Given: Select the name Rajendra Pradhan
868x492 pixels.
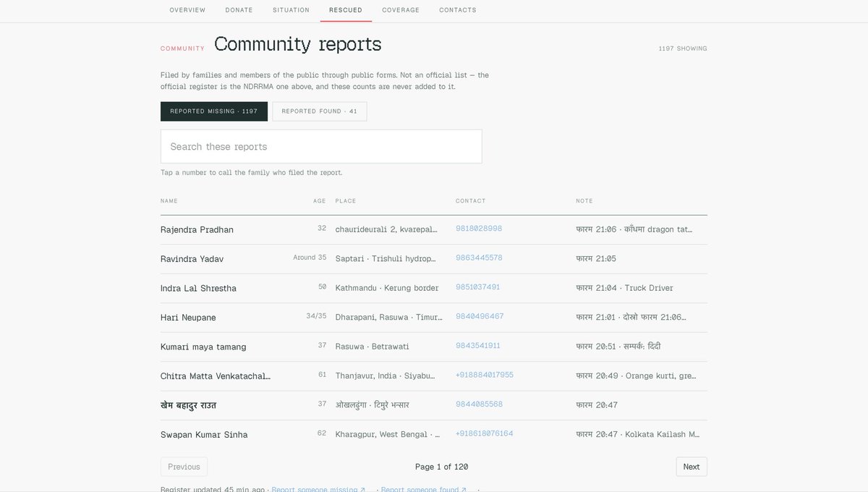Looking at the screenshot, I should point(197,229).
